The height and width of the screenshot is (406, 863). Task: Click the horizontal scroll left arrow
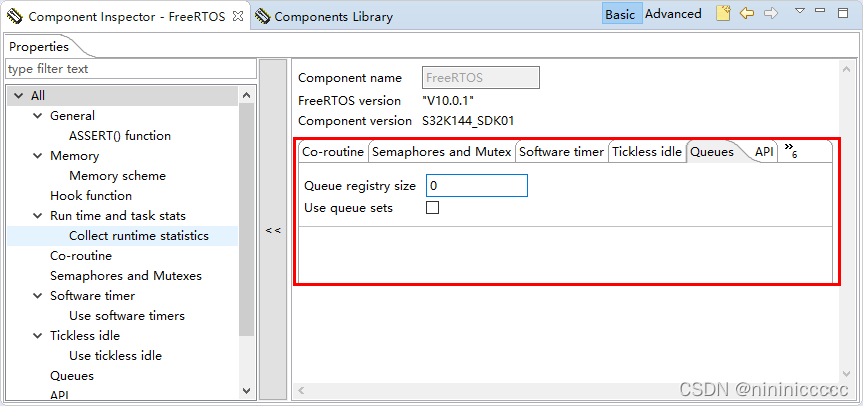(x=301, y=391)
